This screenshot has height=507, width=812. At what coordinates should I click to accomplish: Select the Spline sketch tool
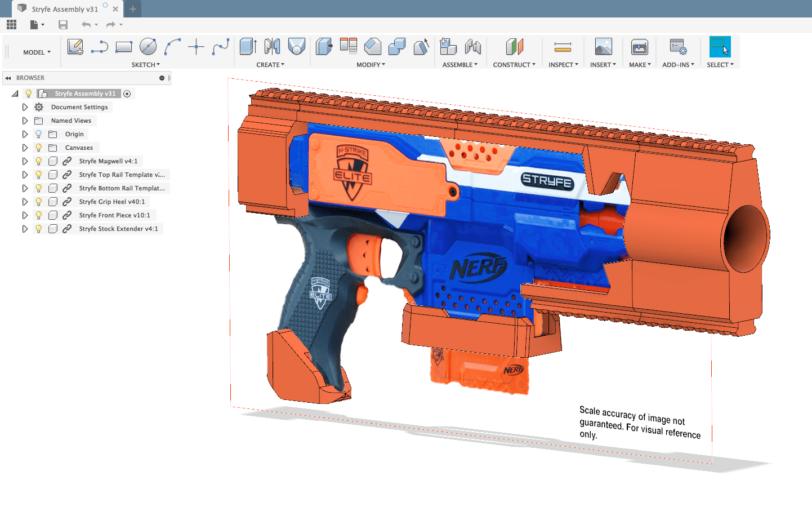(x=221, y=47)
